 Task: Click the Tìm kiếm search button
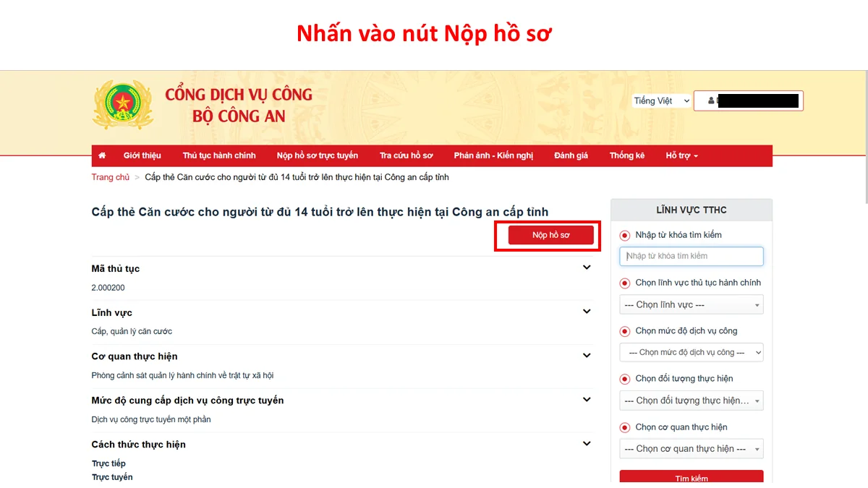pos(692,477)
